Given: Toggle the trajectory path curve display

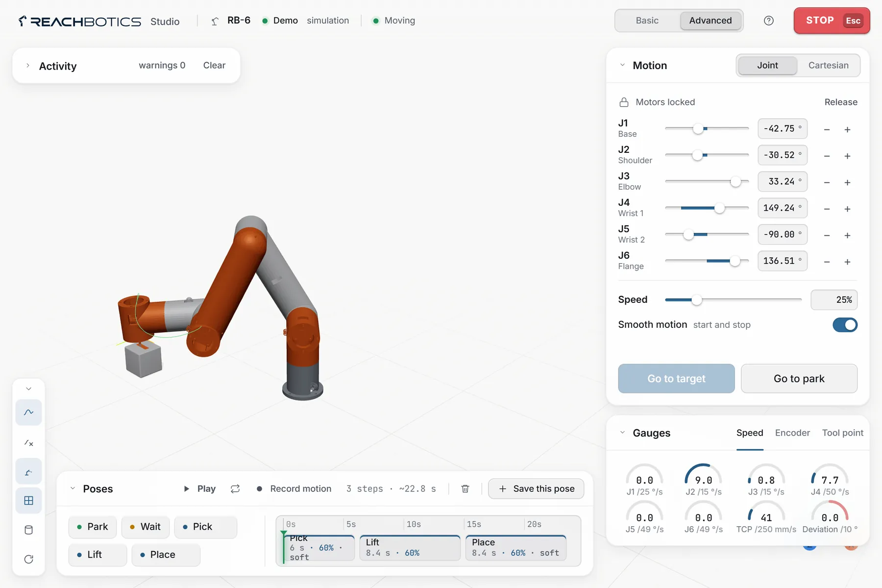Looking at the screenshot, I should (28, 413).
